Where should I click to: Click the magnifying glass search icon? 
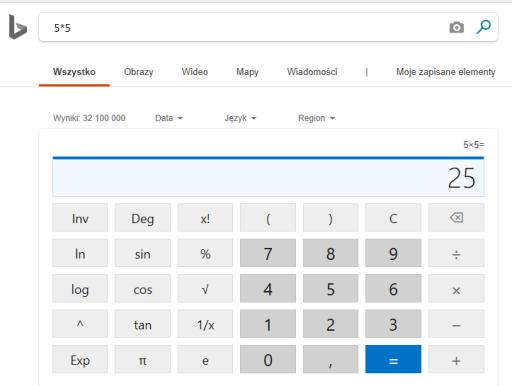click(x=483, y=27)
